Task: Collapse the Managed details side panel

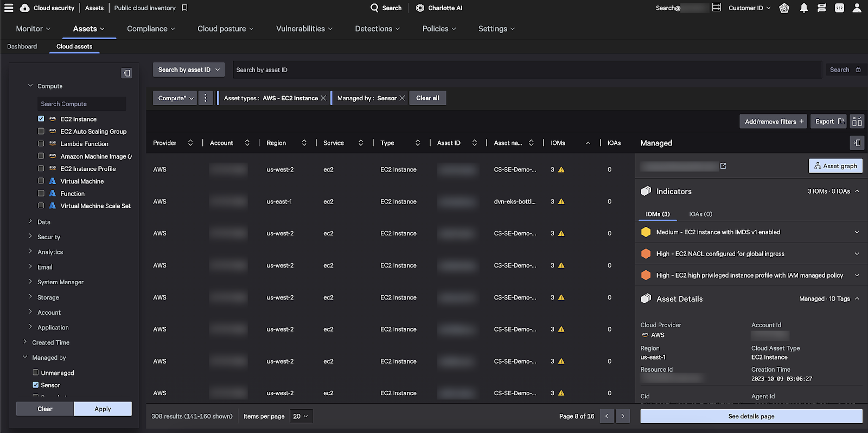Action: tap(857, 143)
